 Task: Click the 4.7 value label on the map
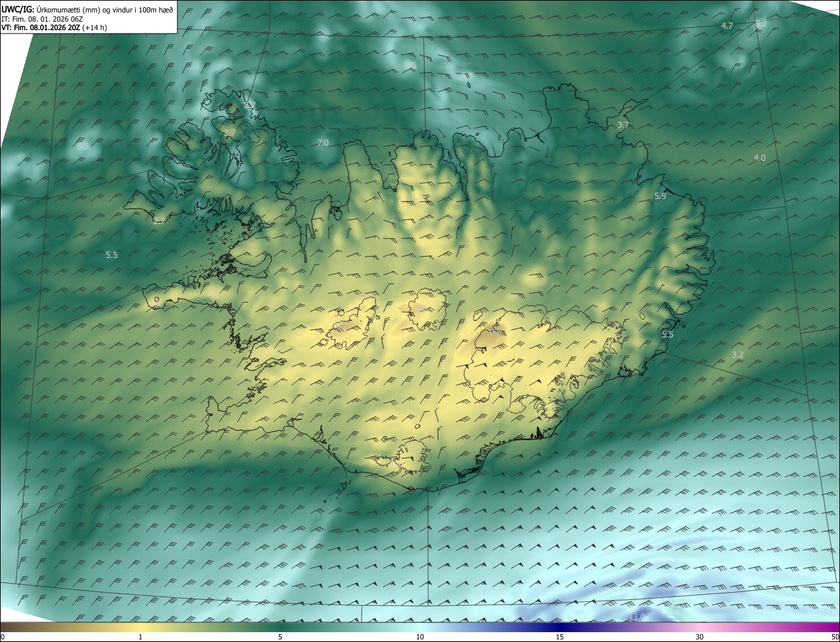pos(726,26)
